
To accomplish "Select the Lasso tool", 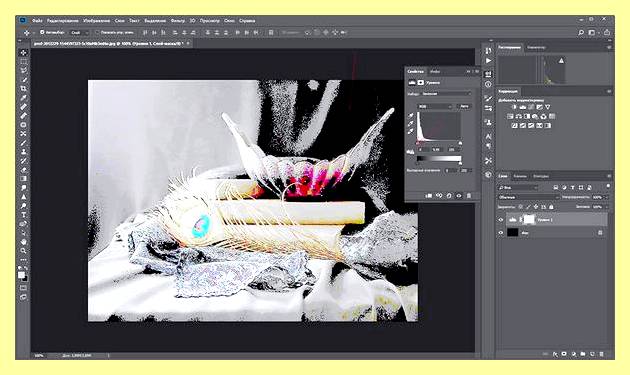I will [24, 70].
